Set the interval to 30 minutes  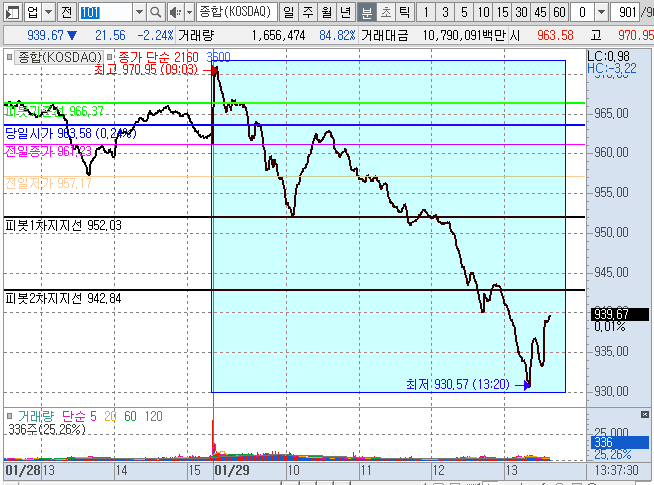tap(522, 12)
